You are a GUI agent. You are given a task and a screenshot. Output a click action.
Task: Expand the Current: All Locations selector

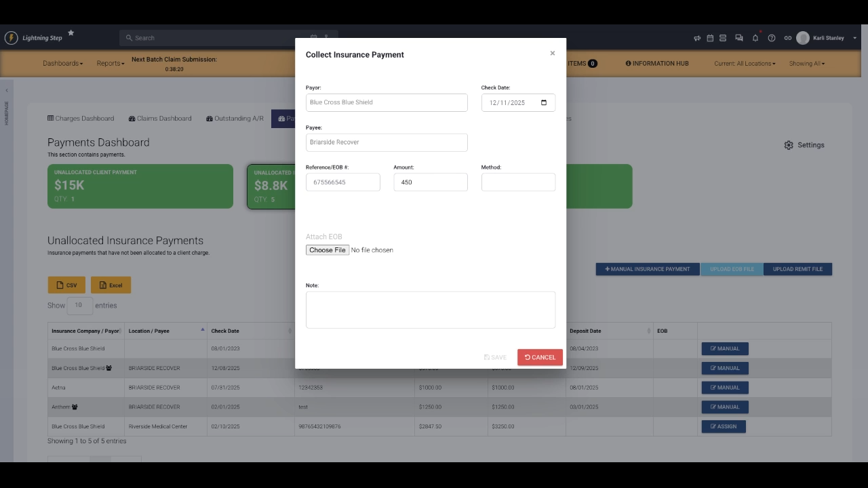(x=745, y=63)
